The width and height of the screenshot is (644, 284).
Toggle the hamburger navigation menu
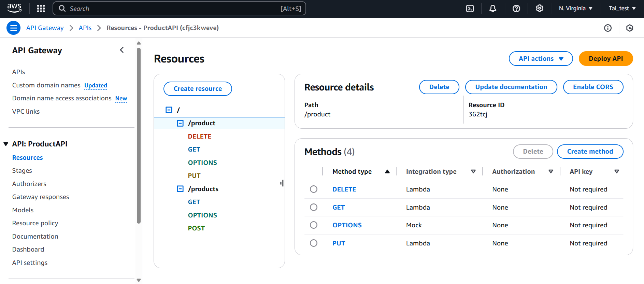(x=14, y=28)
